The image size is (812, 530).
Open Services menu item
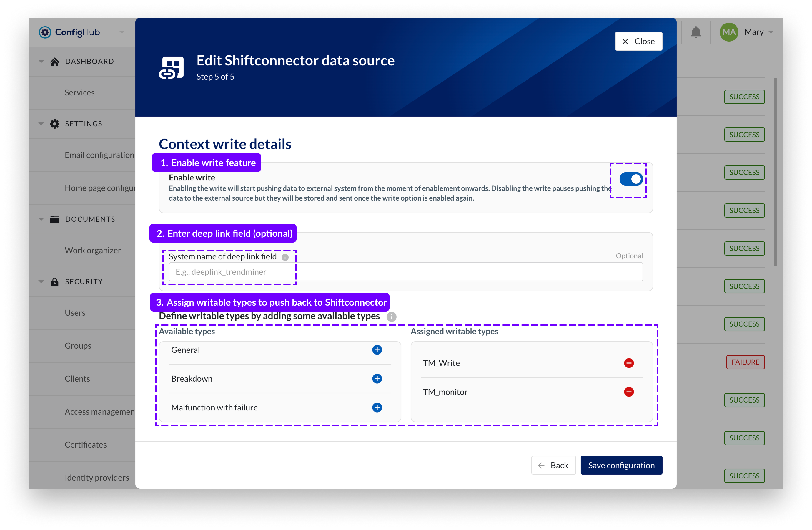(x=79, y=92)
